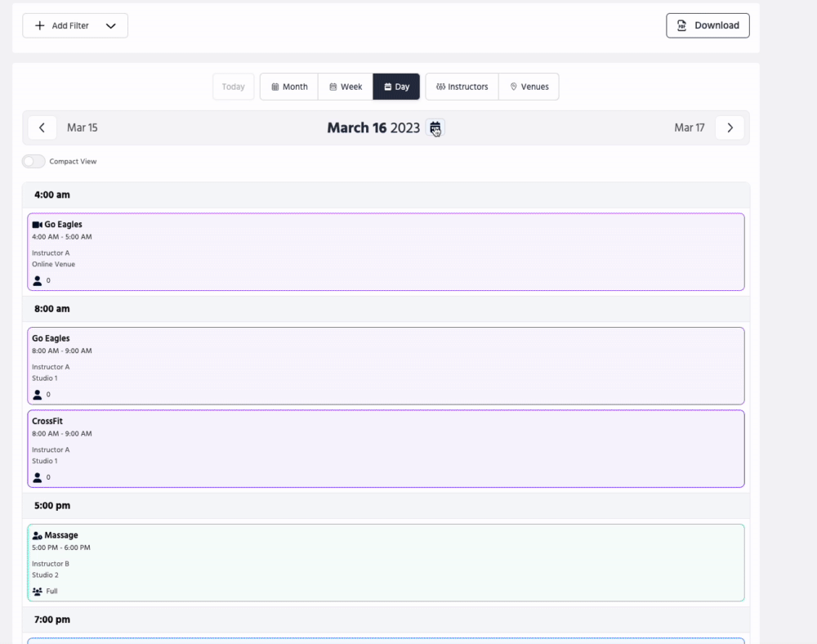Click the private session icon beside Massage

(37, 536)
